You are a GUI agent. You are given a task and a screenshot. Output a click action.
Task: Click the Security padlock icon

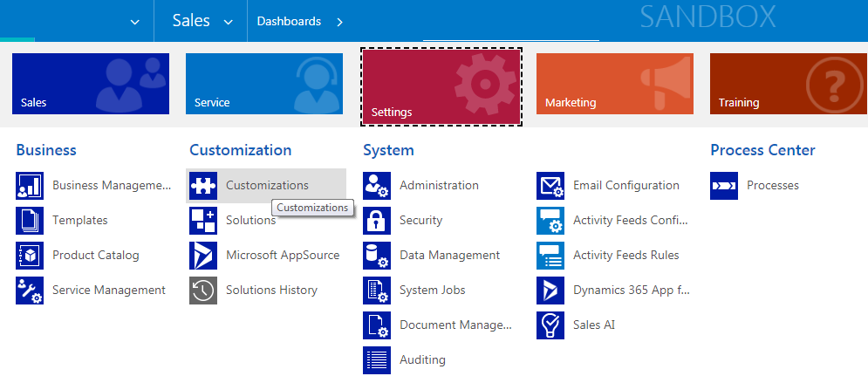pyautogui.click(x=377, y=221)
